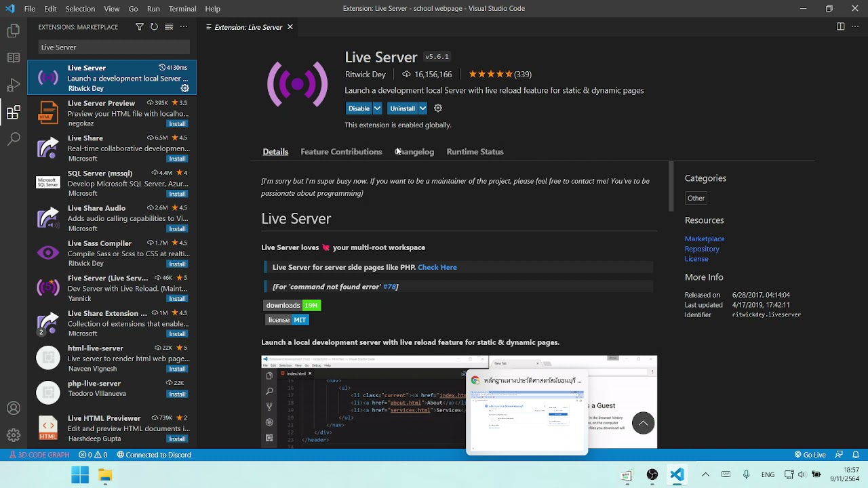Viewport: 868px width, 488px height.
Task: Refresh the extensions marketplace list
Action: [x=154, y=27]
